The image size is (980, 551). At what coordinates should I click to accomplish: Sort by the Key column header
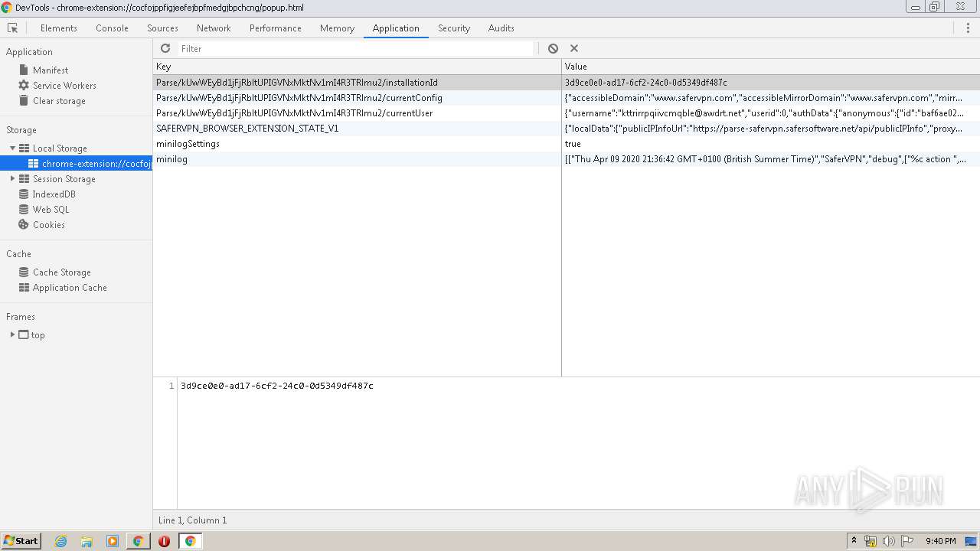(357, 67)
